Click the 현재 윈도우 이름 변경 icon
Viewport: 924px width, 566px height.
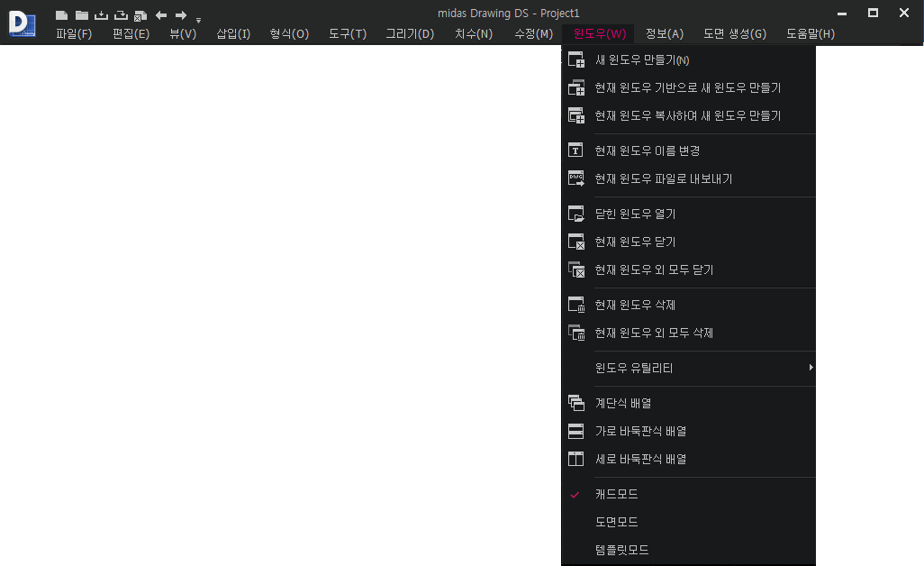pos(576,151)
